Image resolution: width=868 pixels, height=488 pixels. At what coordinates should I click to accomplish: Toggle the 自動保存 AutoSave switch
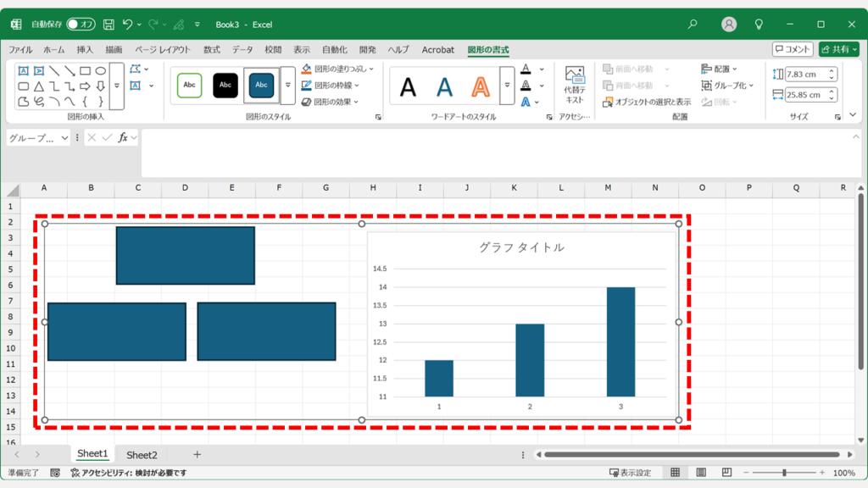click(x=81, y=25)
